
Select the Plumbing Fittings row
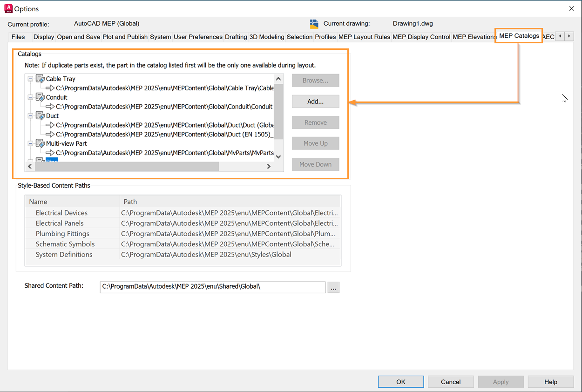[183, 234]
